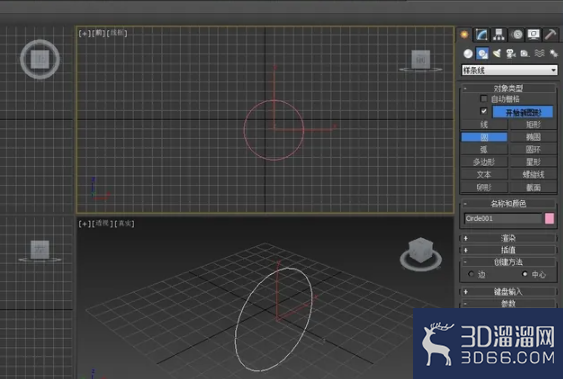This screenshot has width=563, height=379.
Task: Switch to the Modify panel tab
Action: pyautogui.click(x=481, y=34)
